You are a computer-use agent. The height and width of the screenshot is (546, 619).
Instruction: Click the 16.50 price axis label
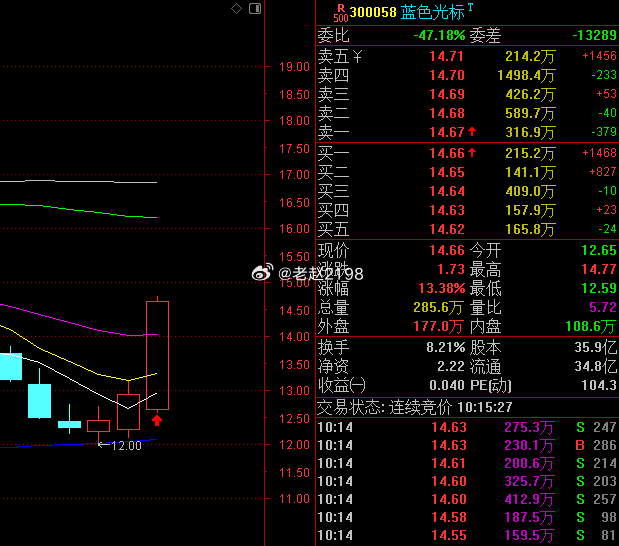pos(294,203)
